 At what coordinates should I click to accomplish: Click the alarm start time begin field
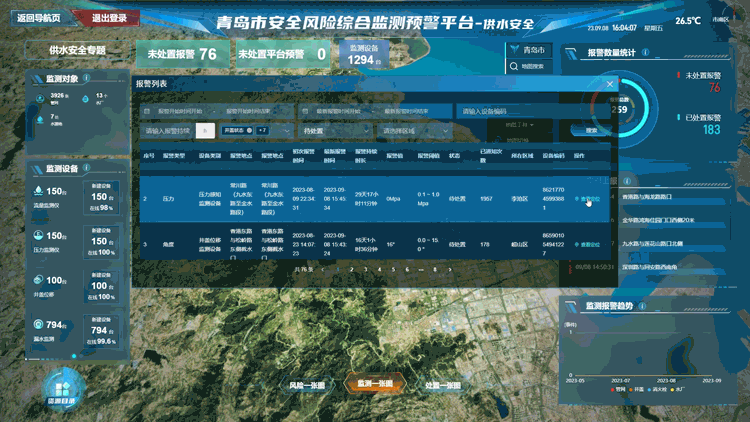pos(180,111)
